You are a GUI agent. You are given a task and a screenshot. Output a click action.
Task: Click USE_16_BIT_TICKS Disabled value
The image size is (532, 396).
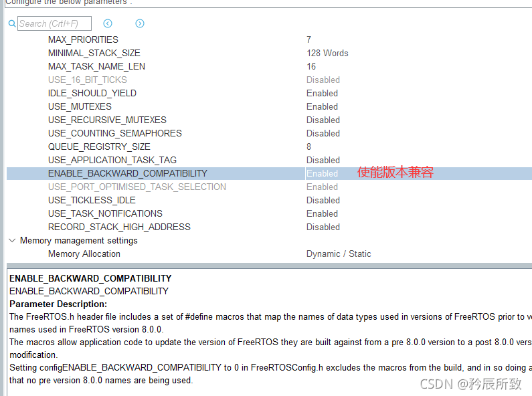(323, 80)
